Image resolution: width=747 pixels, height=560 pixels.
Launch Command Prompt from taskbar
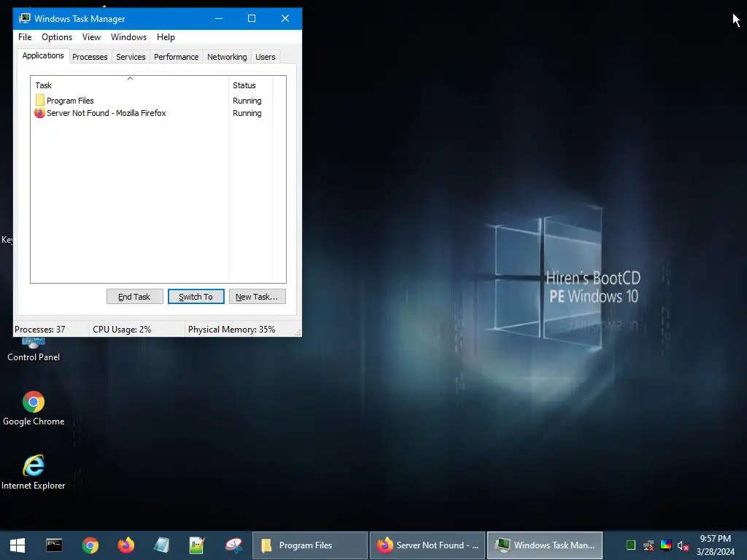(x=54, y=545)
